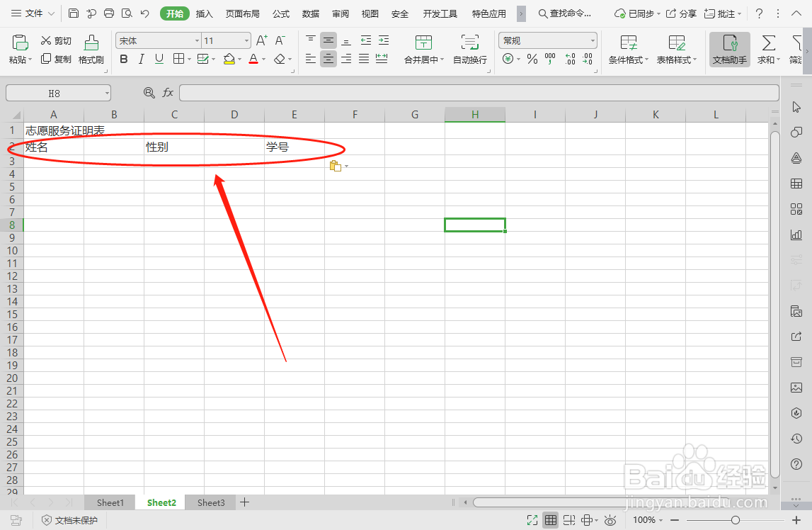Click the Clear eraser icon
The height and width of the screenshot is (530, 812).
(x=280, y=59)
